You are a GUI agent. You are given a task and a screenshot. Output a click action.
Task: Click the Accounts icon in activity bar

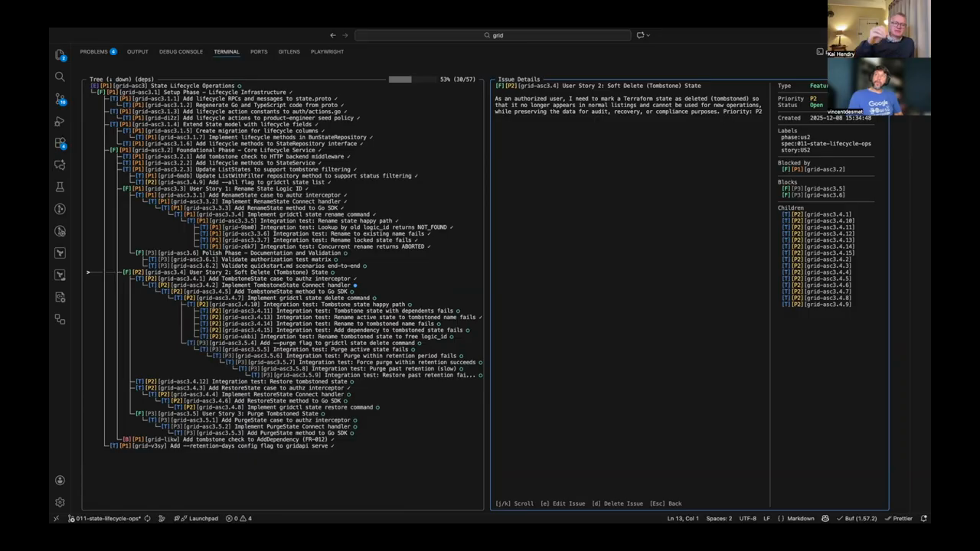coord(60,480)
